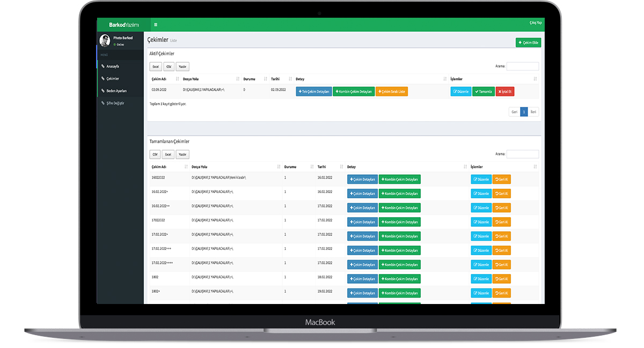The width and height of the screenshot is (644, 348).
Task: Click the link icon beside Beden Ayarları
Action: pyautogui.click(x=103, y=91)
